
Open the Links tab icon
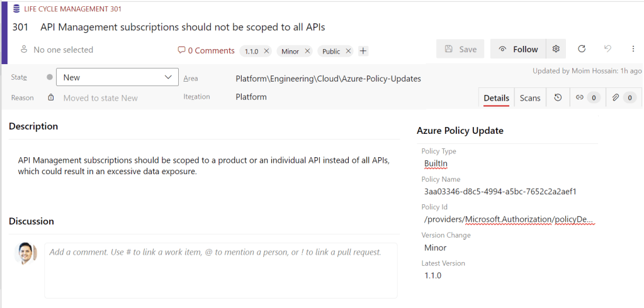[x=585, y=97]
